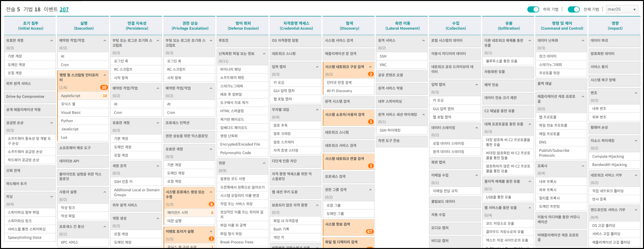Click the 1 badge on 시스템 소유자/사용자 검색

[370, 122]
